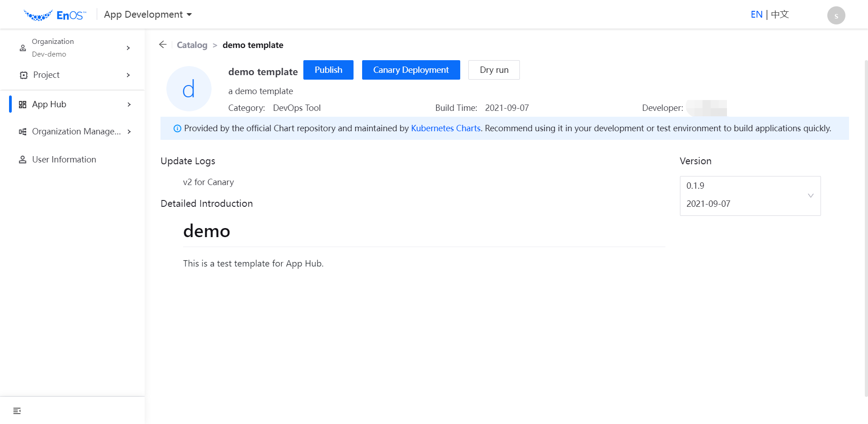Open the Kubernetes Charts link

pos(445,128)
